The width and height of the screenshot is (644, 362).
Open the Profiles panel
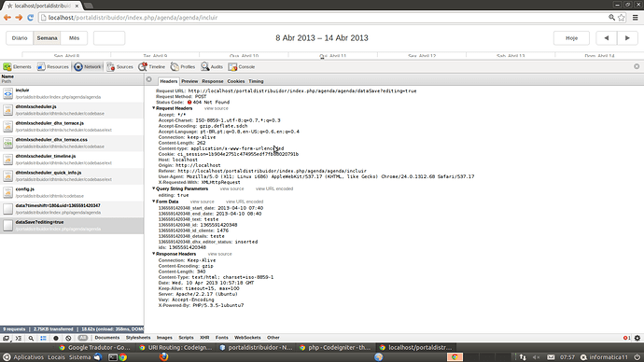coord(182,67)
